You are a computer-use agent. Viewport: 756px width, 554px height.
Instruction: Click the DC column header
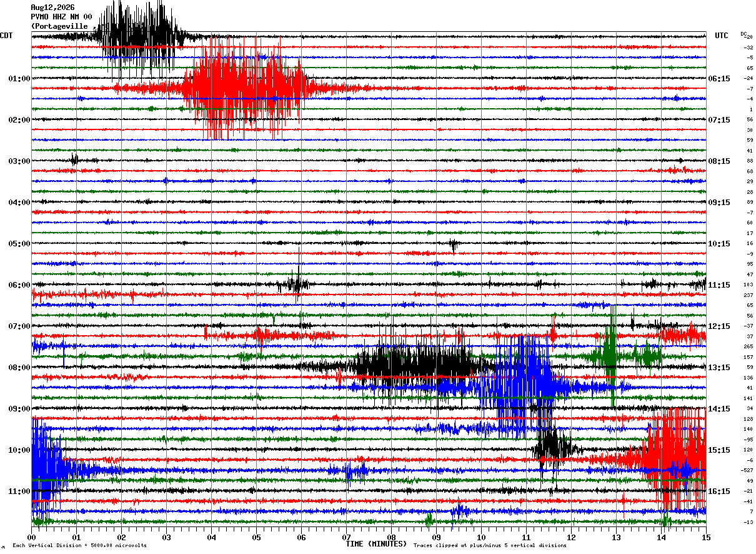744,34
